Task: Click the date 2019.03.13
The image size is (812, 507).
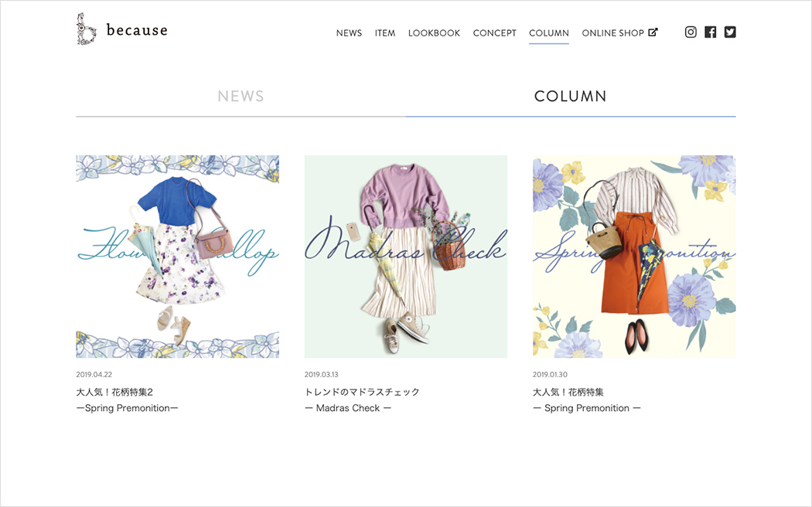Action: click(321, 375)
